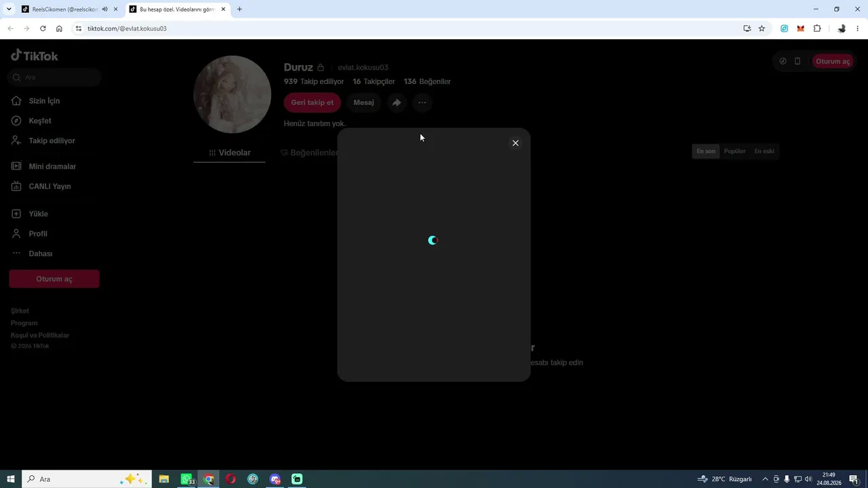Expand Program footer section
Viewport: 868px width, 488px height.
24,323
